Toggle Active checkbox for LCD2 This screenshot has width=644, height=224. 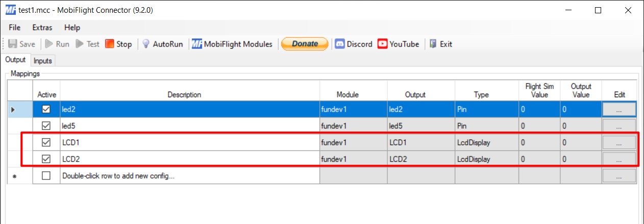coord(46,159)
